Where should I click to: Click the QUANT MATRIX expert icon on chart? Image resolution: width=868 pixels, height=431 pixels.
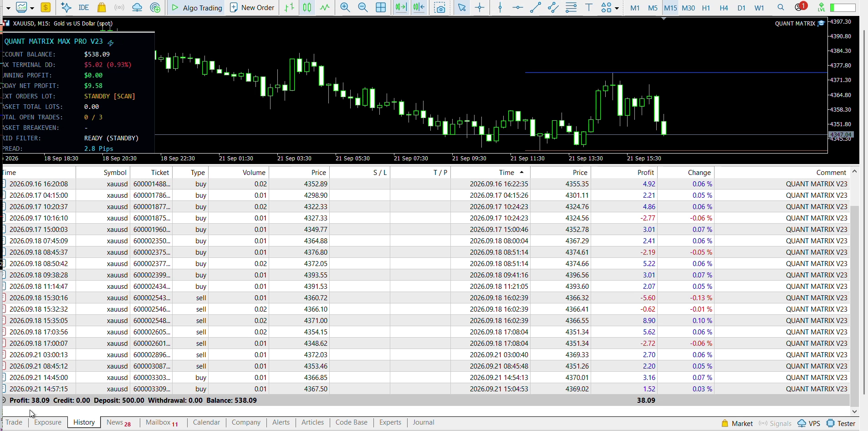click(821, 23)
